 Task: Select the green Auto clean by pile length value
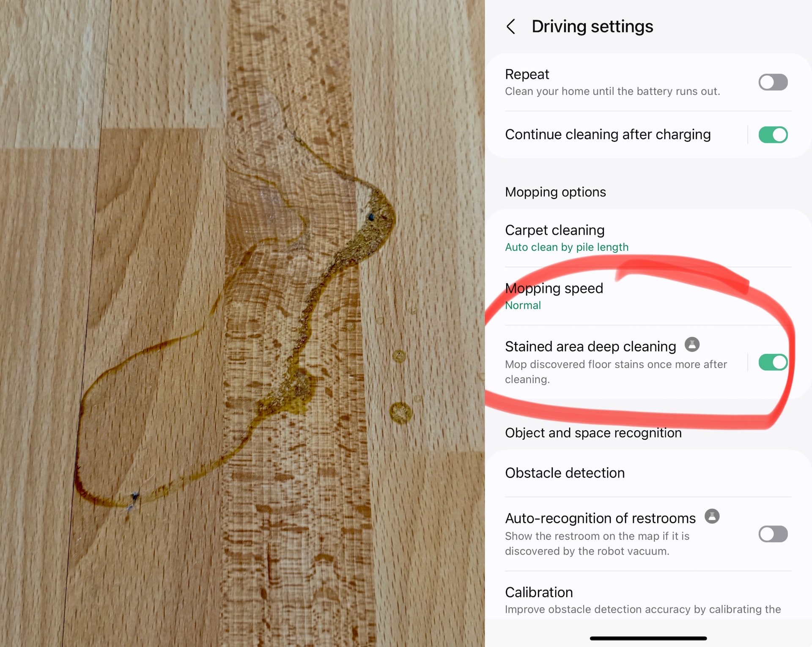pyautogui.click(x=567, y=247)
